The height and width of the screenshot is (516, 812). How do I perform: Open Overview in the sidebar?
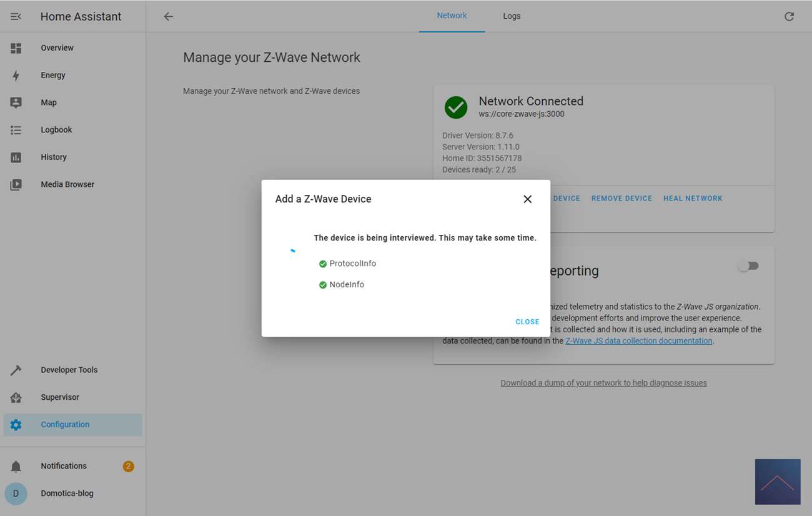[72, 48]
